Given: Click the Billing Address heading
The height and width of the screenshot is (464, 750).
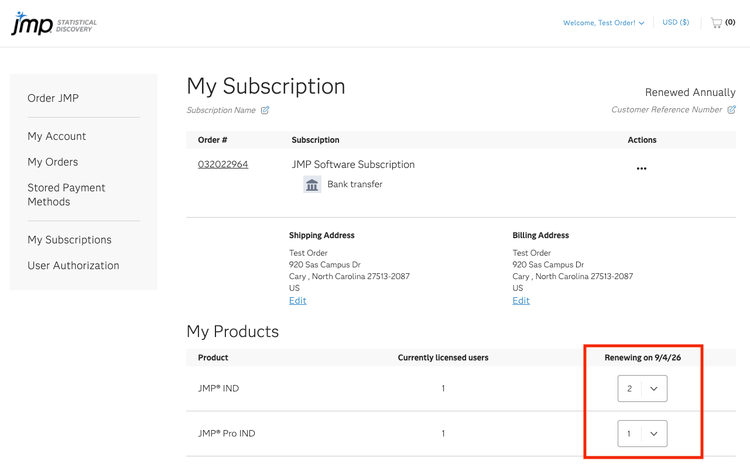Looking at the screenshot, I should point(540,235).
